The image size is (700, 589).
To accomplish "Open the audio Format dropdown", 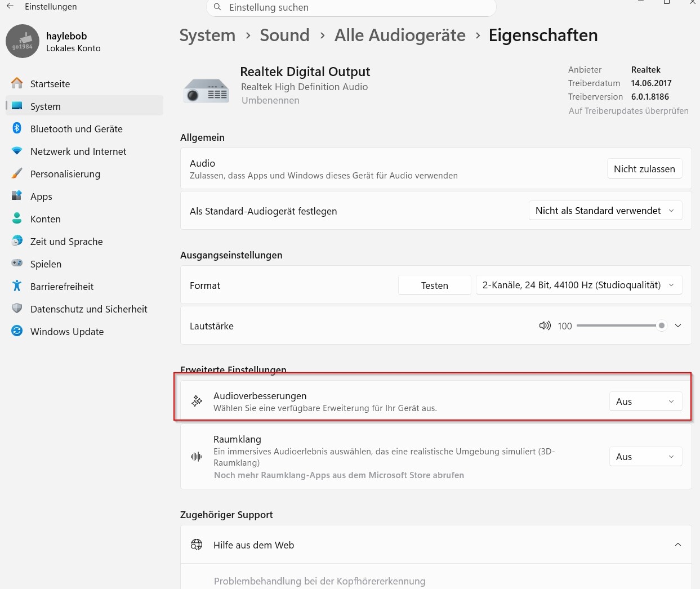I will 578,285.
